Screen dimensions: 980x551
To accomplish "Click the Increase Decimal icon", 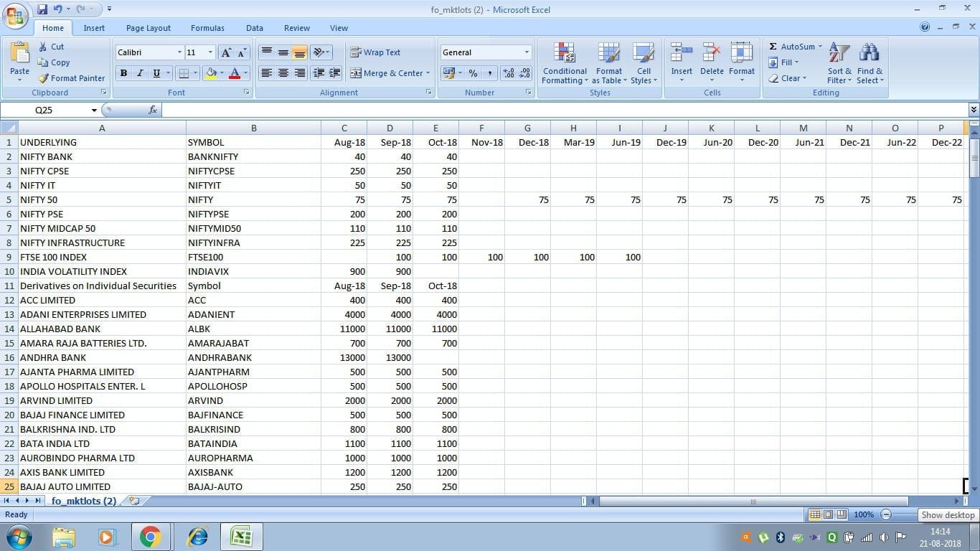I will pyautogui.click(x=507, y=73).
